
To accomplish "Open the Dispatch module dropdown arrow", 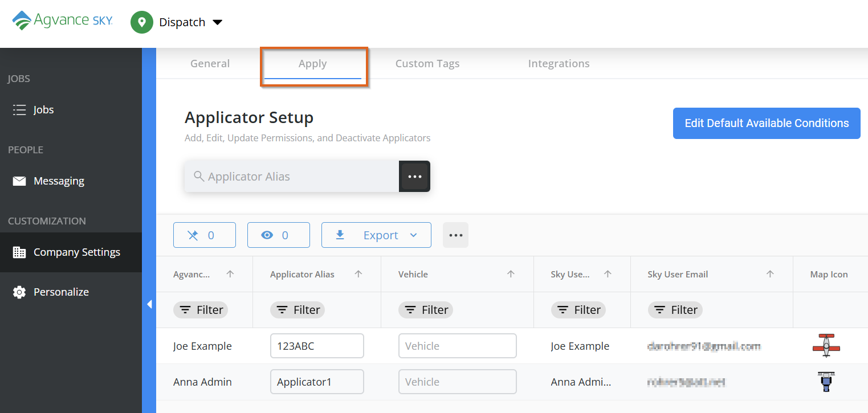I will tap(217, 22).
